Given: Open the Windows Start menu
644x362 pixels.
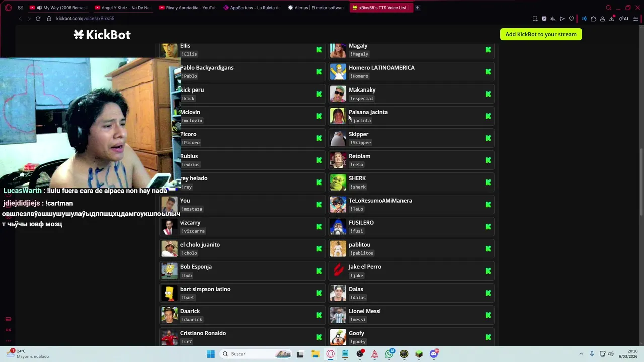Looking at the screenshot, I should click(x=211, y=354).
